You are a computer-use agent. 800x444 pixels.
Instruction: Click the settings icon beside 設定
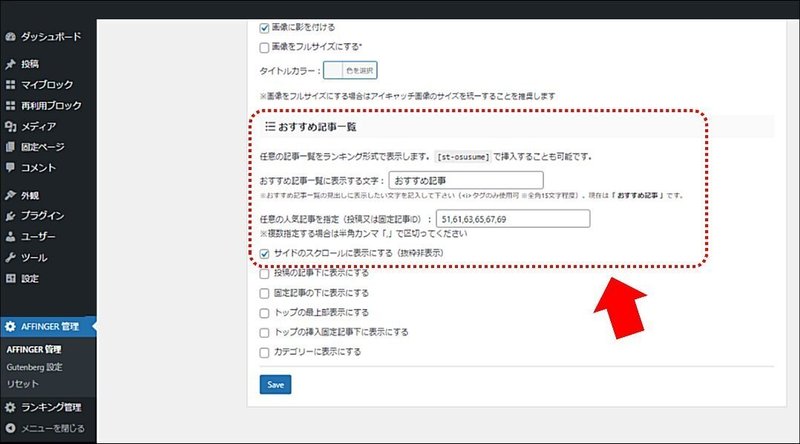point(10,279)
